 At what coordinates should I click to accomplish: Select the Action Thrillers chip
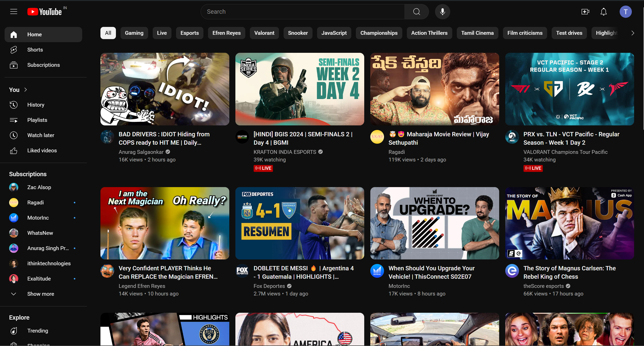point(429,33)
